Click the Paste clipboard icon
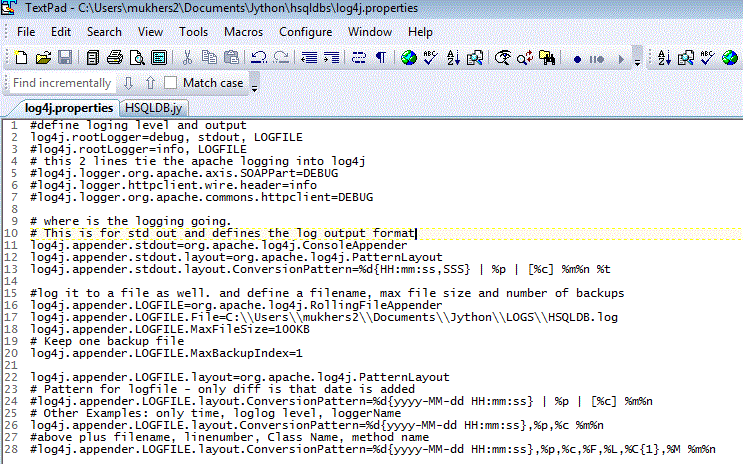 click(231, 58)
